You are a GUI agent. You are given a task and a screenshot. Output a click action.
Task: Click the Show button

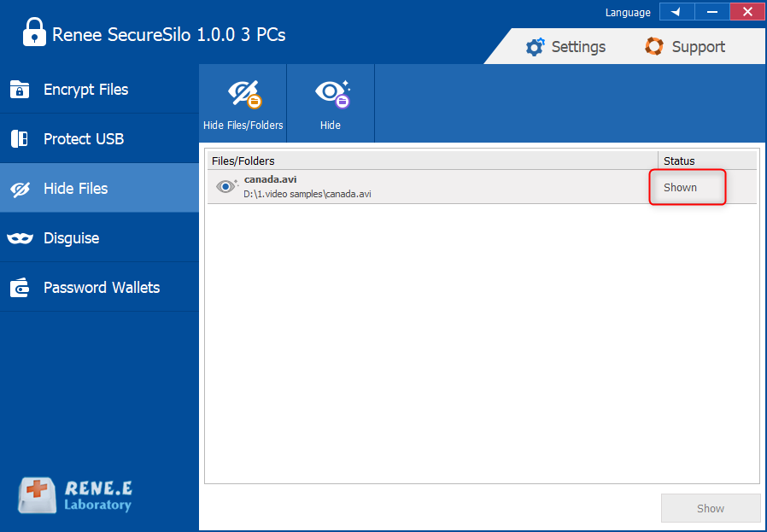coord(711,508)
